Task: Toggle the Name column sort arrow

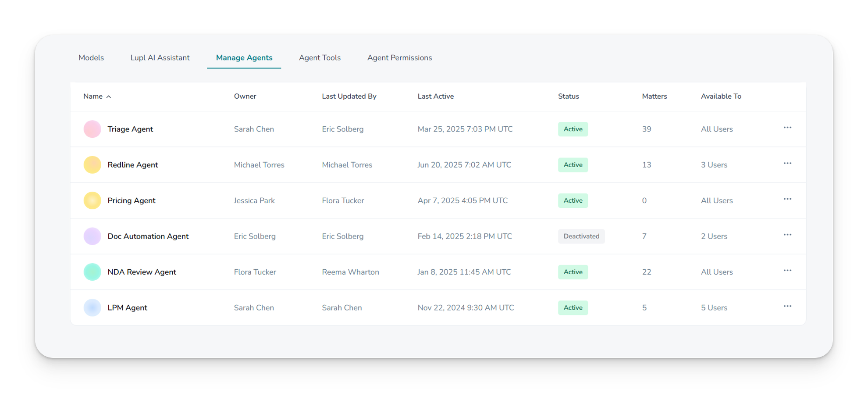Action: click(x=109, y=96)
